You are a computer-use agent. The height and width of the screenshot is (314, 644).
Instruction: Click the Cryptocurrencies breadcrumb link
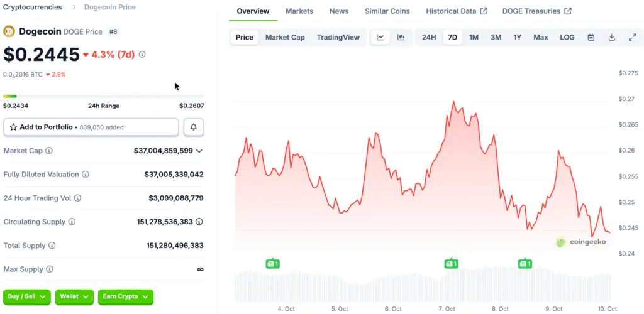tap(33, 7)
